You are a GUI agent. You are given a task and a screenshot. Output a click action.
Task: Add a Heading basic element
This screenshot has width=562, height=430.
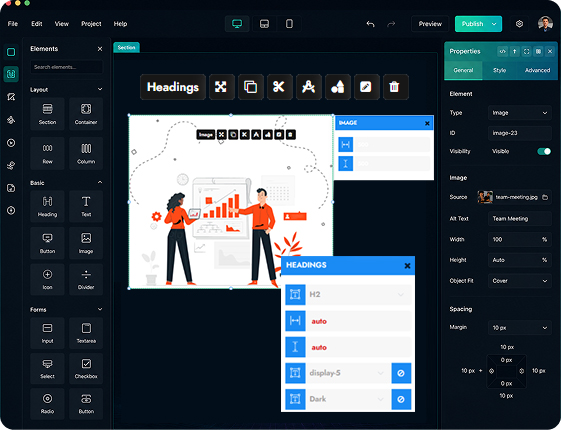47,206
